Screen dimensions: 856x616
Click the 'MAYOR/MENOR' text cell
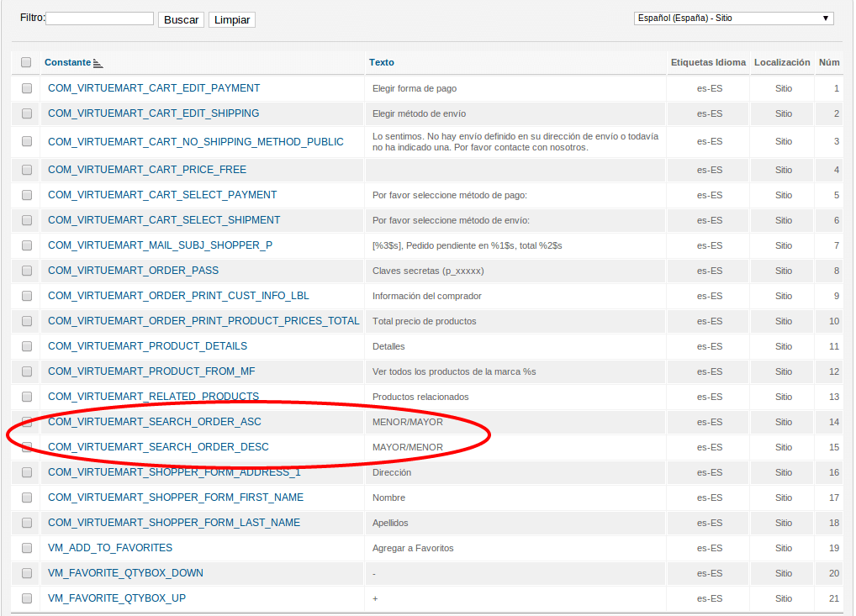click(408, 447)
